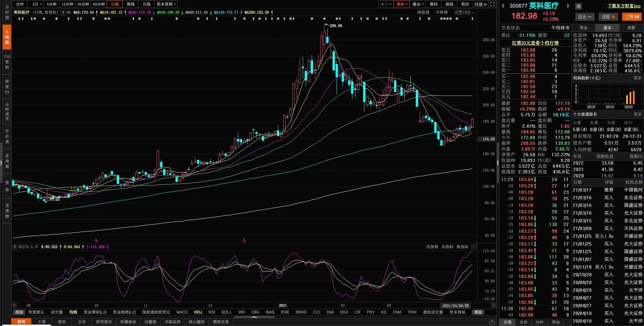This screenshot has height=326, width=644.
Task: Open F10资料 sidebar item
Action: point(7,62)
